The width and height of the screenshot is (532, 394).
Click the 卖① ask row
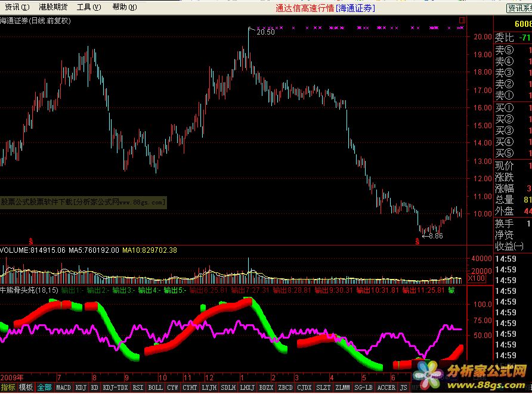(x=513, y=95)
